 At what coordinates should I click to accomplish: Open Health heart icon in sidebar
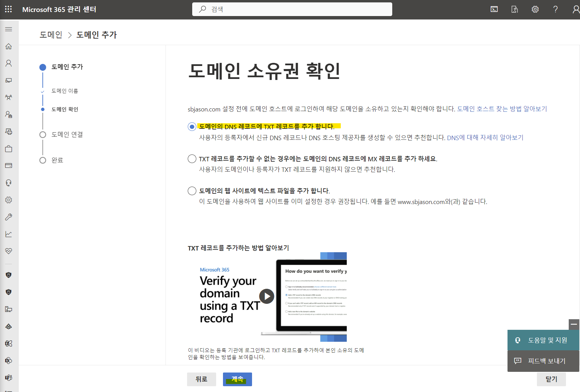coord(9,251)
